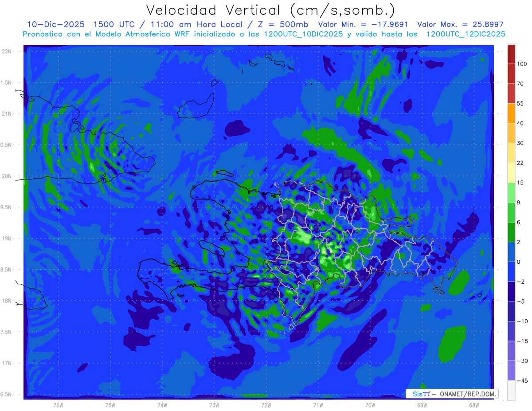Select blue swatch between 0 and -2
The height and width of the screenshot is (411, 532).
(511, 272)
